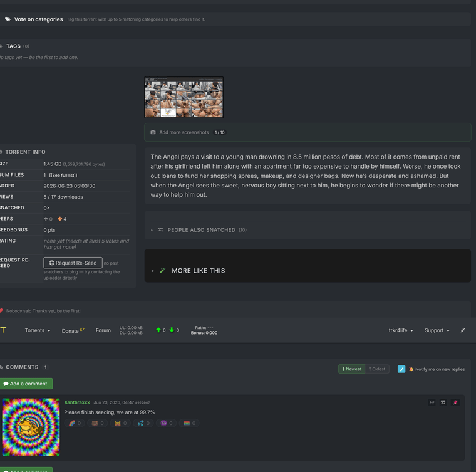
Task: Open the Torrents dropdown menu
Action: [x=38, y=330]
